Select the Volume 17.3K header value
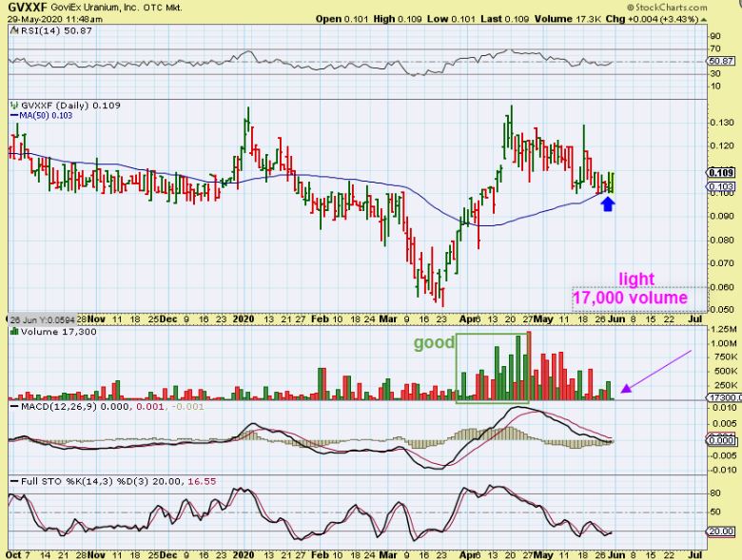 [x=568, y=19]
